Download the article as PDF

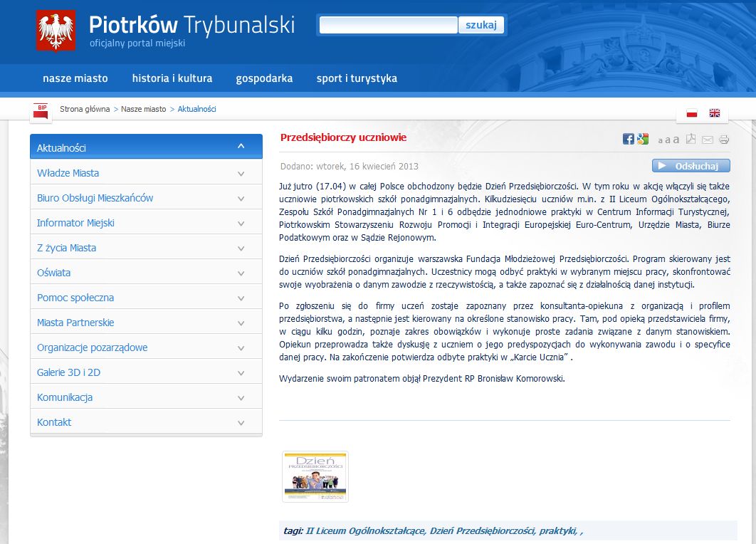691,139
